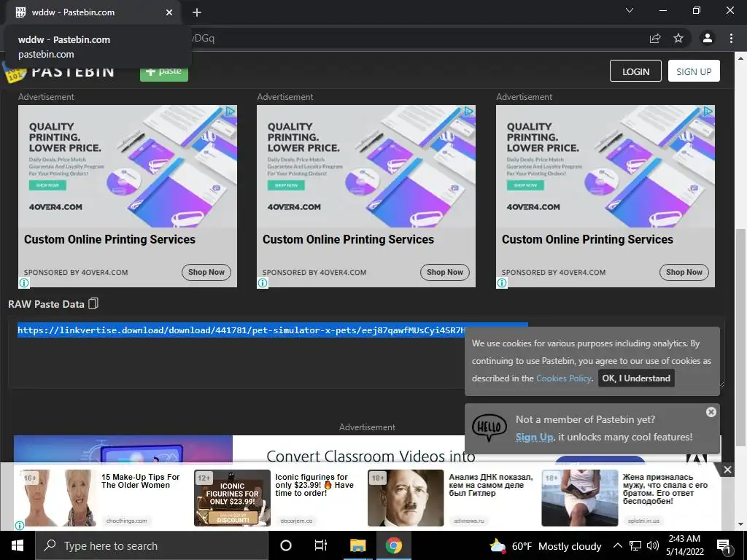The width and height of the screenshot is (747, 560).
Task: Open Task View on the taskbar
Action: pyautogui.click(x=321, y=545)
